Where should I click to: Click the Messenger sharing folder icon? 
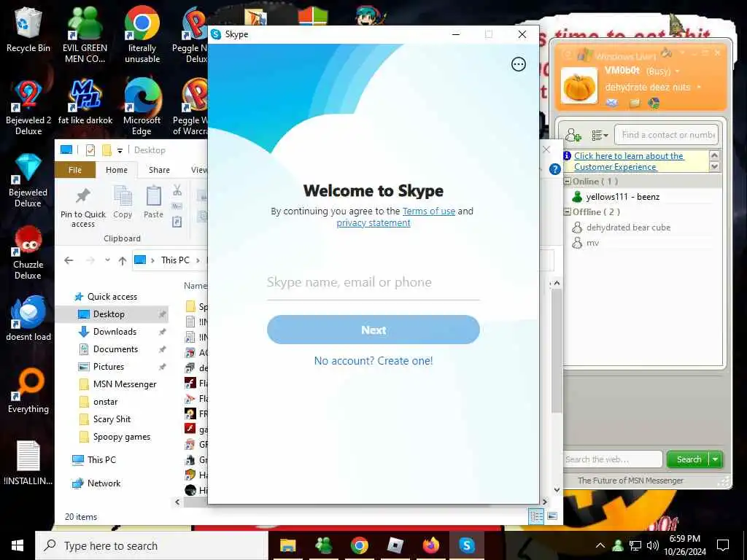[634, 103]
